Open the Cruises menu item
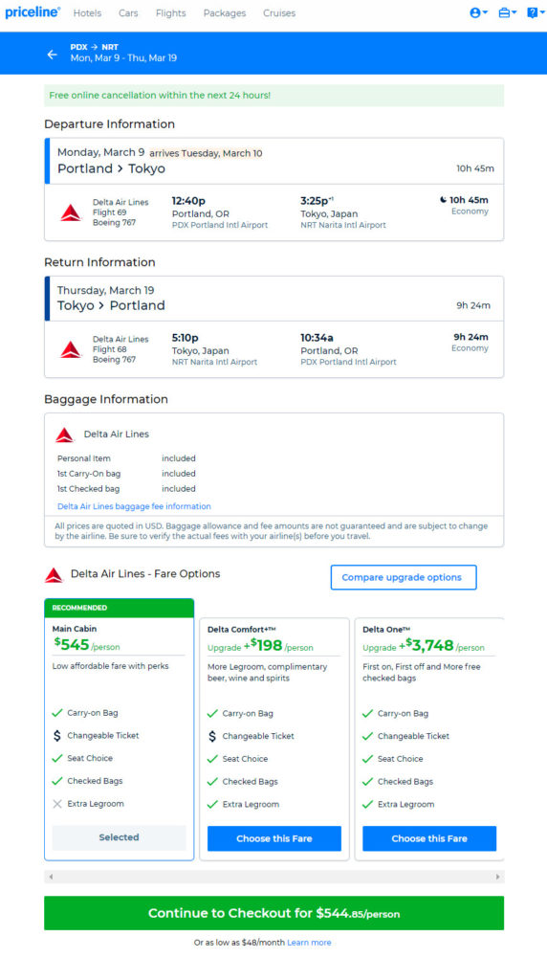This screenshot has height=980, width=547. click(x=279, y=13)
